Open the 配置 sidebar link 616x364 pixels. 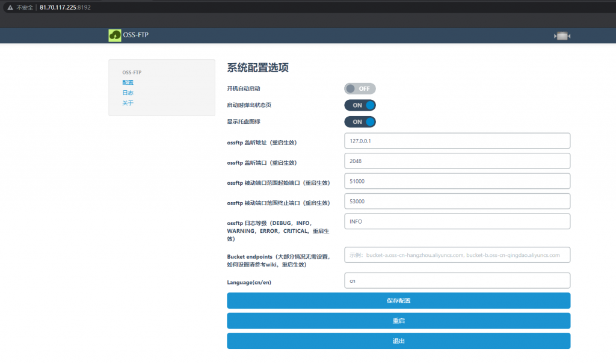[x=128, y=82]
